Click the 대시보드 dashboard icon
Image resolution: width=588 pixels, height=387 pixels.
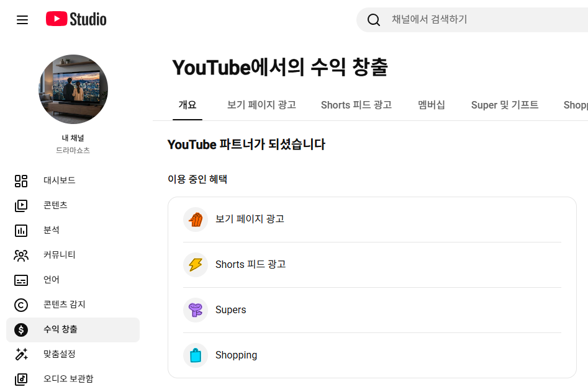click(21, 180)
